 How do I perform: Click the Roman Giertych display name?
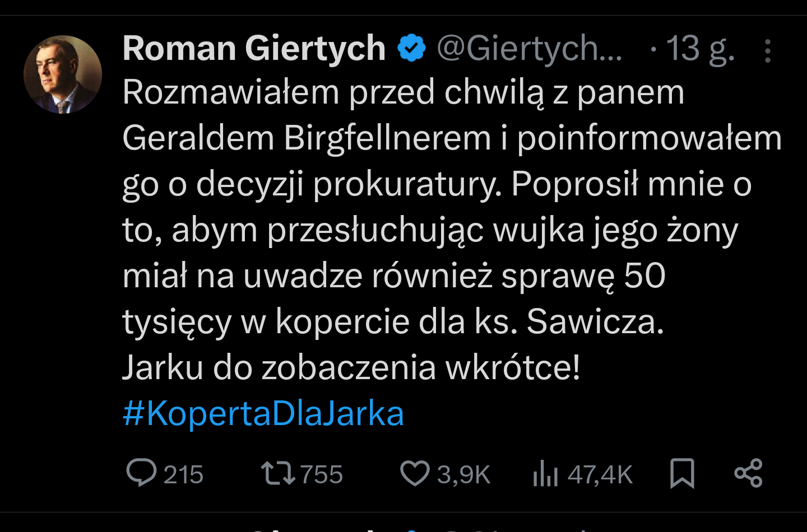254,48
